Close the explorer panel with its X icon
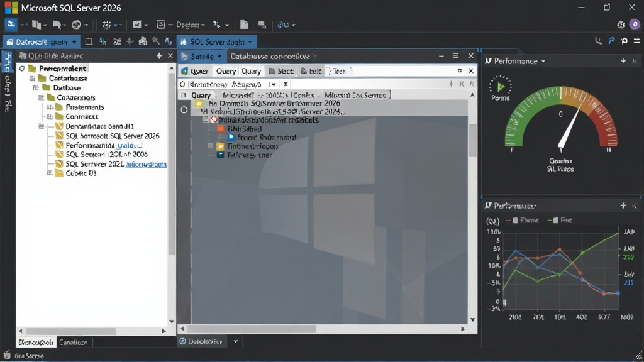 point(170,56)
